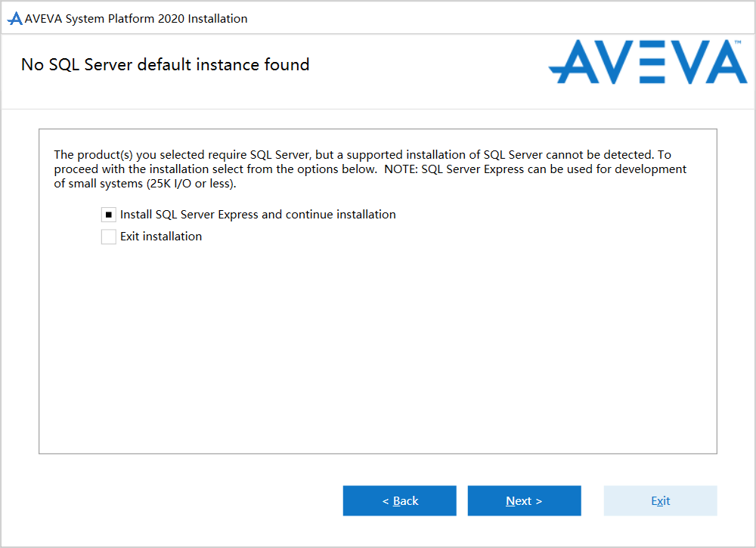The height and width of the screenshot is (548, 756).
Task: Click the 'Exit installation' option label
Action: point(161,237)
